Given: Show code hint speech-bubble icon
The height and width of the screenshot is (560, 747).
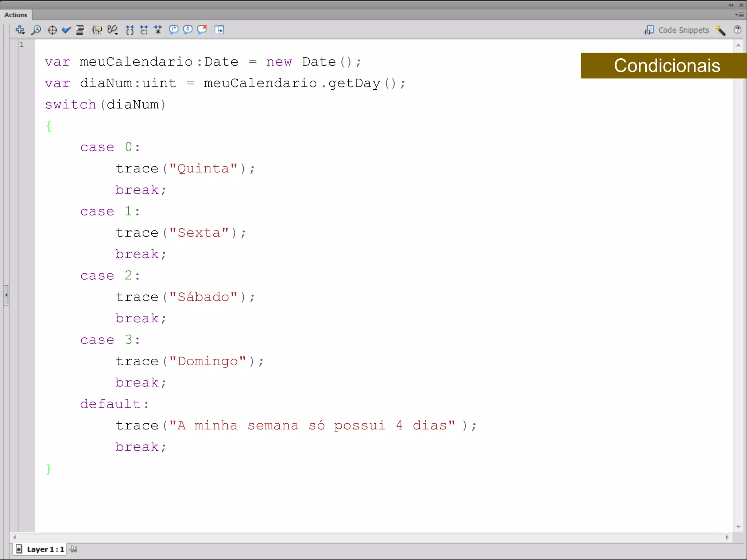Looking at the screenshot, I should pyautogui.click(x=97, y=30).
